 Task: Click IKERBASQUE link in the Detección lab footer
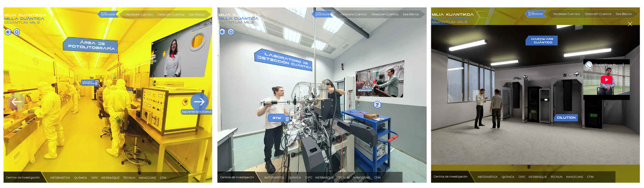point(324,178)
